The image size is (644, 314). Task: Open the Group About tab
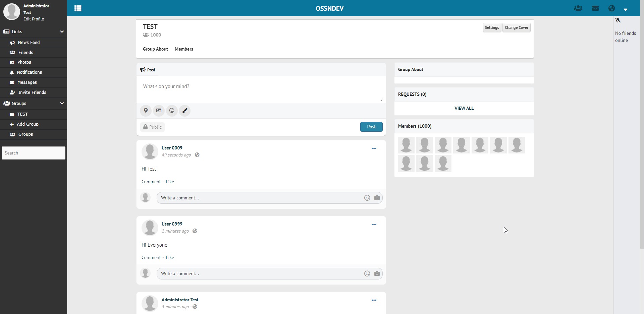click(155, 49)
